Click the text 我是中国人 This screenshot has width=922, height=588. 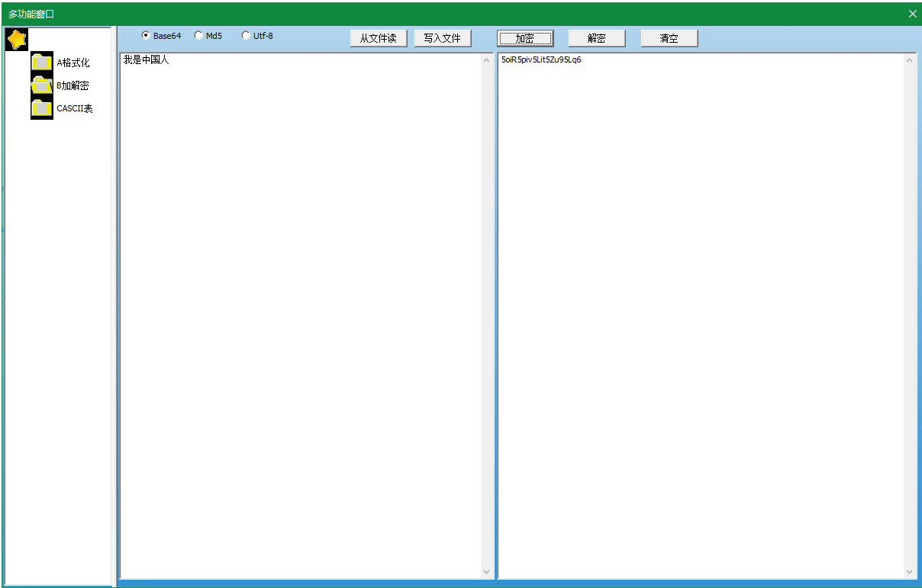[147, 59]
